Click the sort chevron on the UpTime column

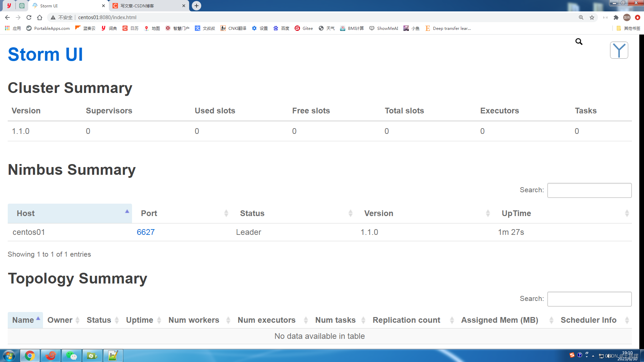pyautogui.click(x=627, y=213)
